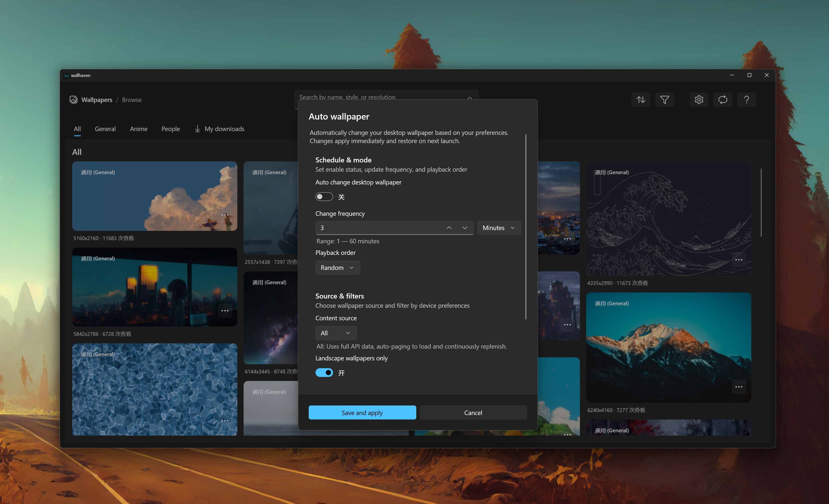Click the Cancel button

click(473, 413)
